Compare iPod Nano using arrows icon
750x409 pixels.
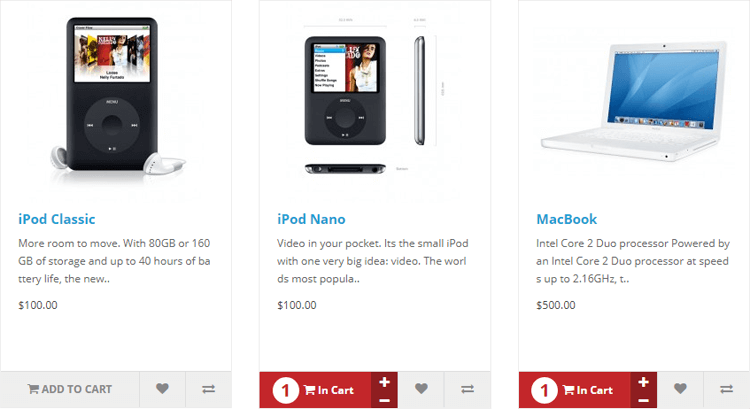tap(467, 389)
